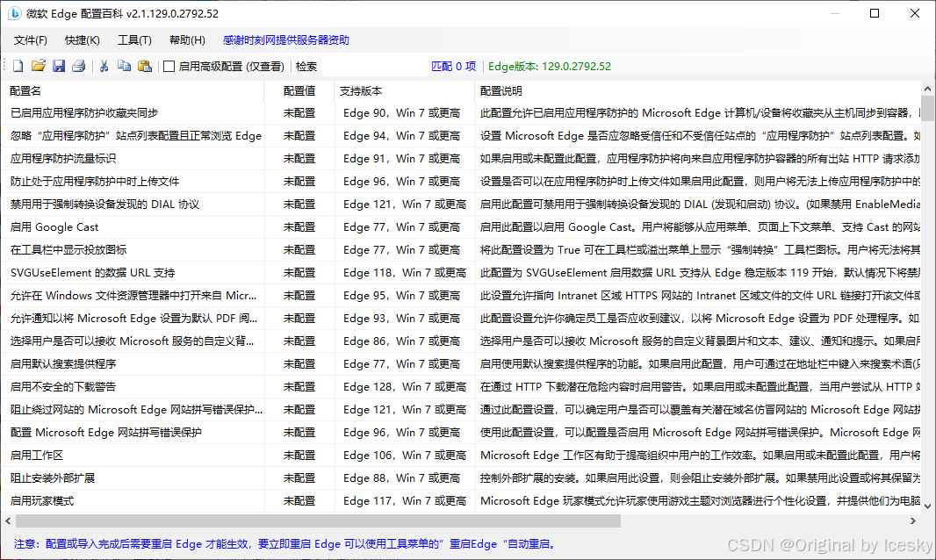
Task: Close the 微软 Edge 配置百科 window
Action: pyautogui.click(x=915, y=13)
